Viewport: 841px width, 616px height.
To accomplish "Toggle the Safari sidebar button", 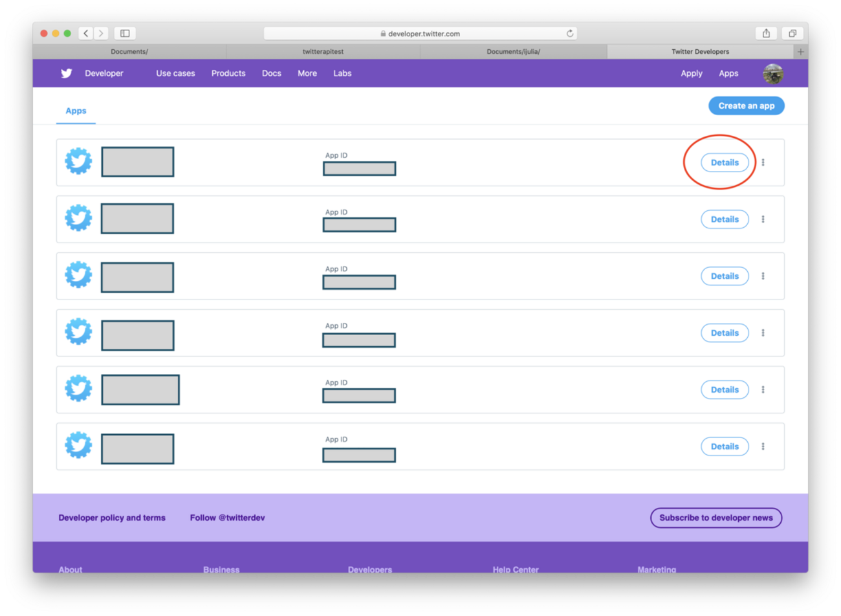I will [x=125, y=33].
